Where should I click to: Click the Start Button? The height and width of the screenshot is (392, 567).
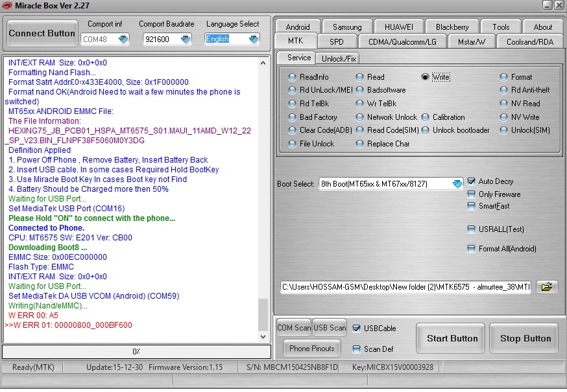pyautogui.click(x=452, y=338)
